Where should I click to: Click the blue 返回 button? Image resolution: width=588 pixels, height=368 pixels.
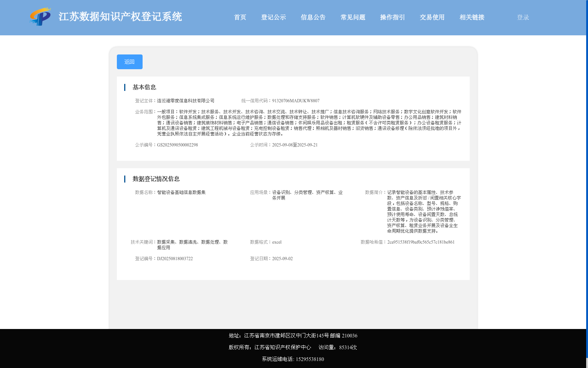coord(130,62)
